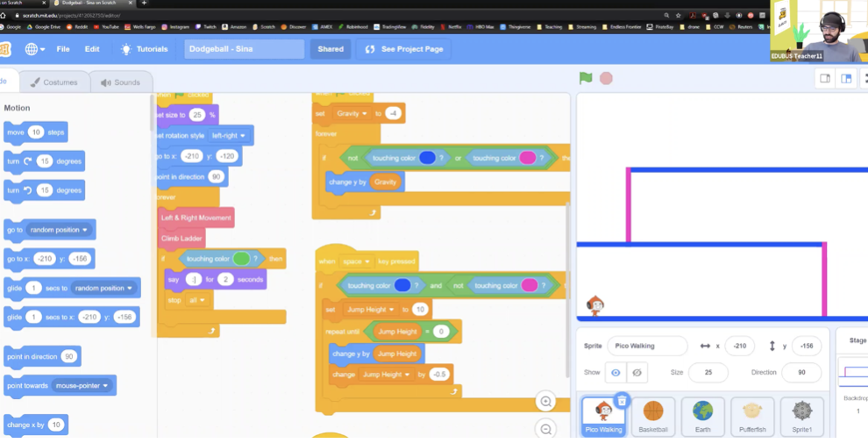Select the Pufferfish sprite

(x=752, y=417)
